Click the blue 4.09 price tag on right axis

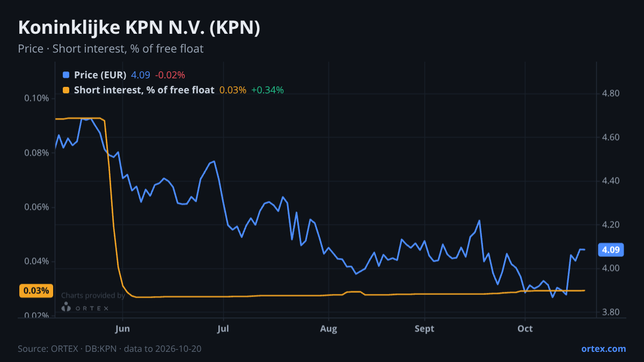(611, 250)
